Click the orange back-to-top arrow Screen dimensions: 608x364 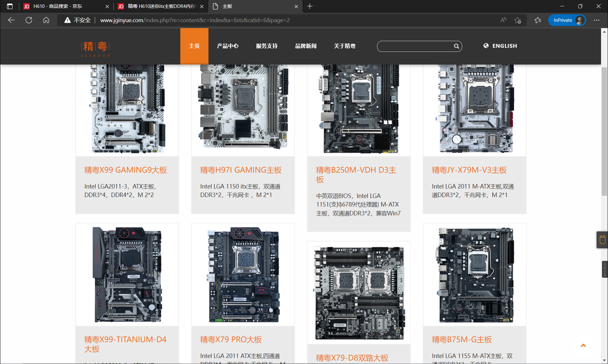coord(583,346)
